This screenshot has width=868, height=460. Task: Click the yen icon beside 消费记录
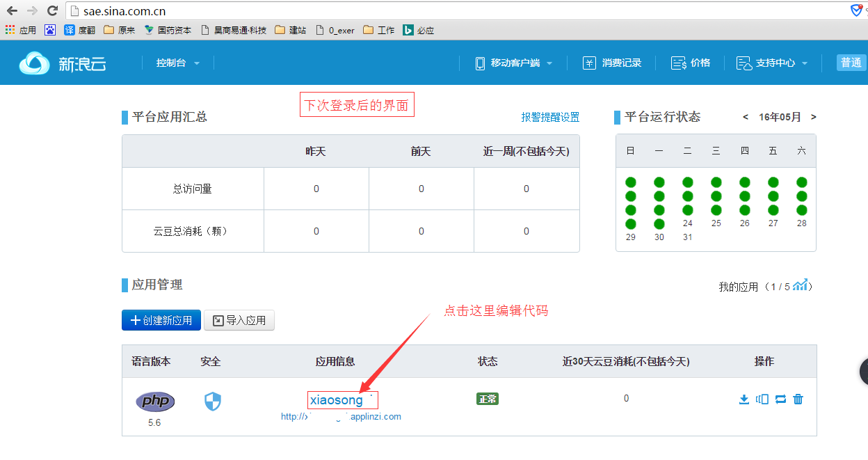(589, 63)
